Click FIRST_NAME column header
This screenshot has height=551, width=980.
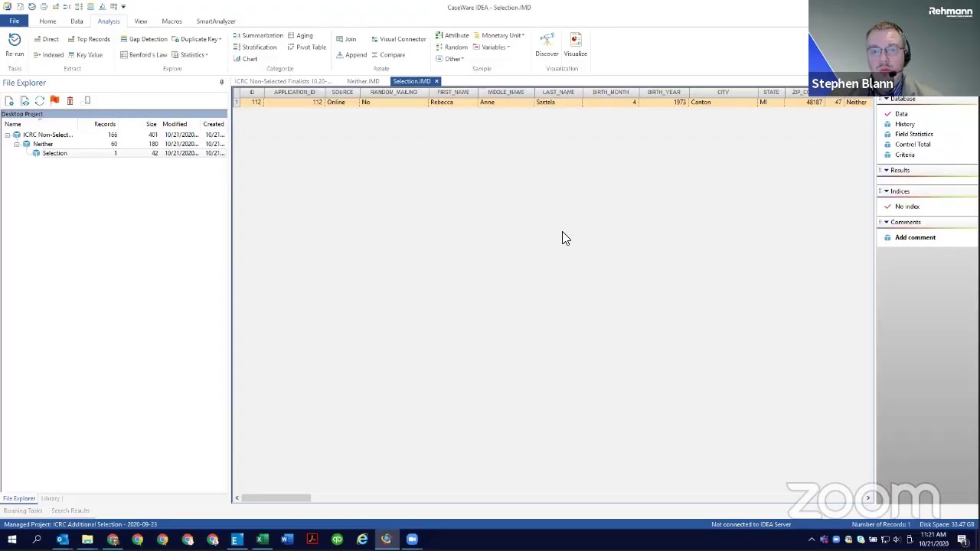tap(453, 92)
